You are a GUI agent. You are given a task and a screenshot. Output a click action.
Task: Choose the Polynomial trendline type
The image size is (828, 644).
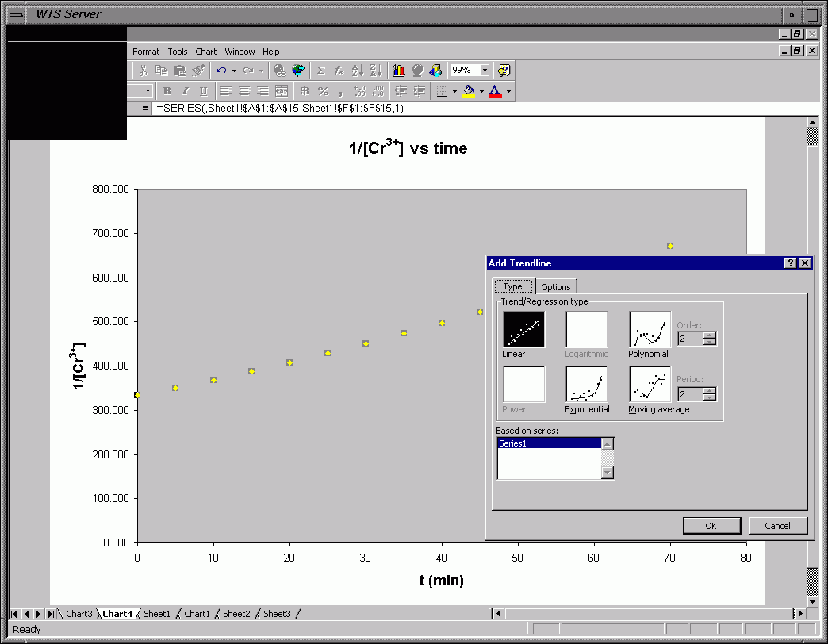[650, 329]
